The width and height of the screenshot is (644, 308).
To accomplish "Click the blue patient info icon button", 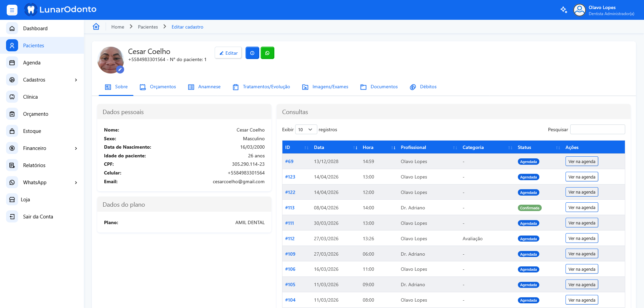I will (x=252, y=53).
